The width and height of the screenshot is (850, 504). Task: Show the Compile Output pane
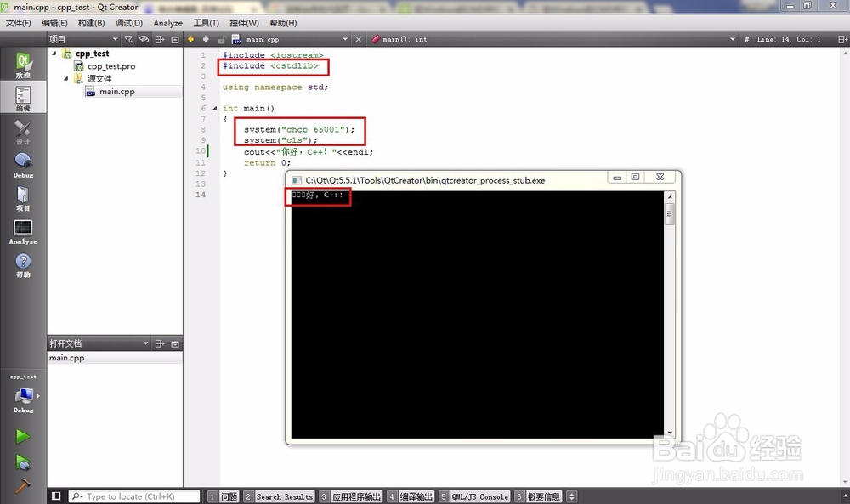(411, 496)
